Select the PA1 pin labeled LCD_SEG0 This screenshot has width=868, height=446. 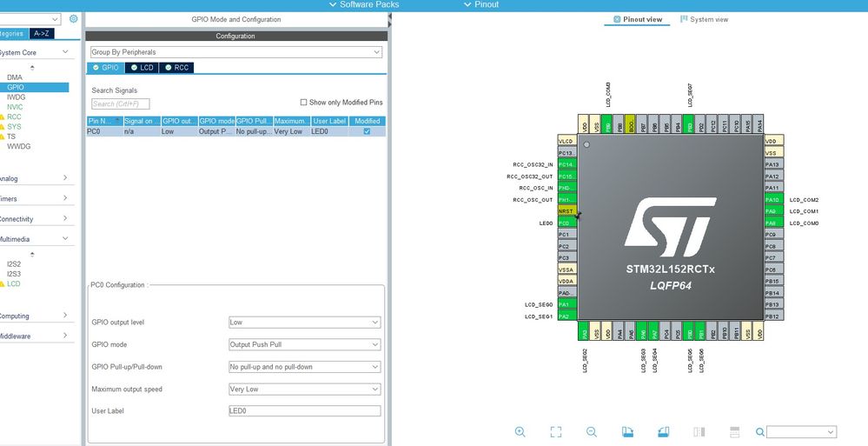[x=567, y=304]
